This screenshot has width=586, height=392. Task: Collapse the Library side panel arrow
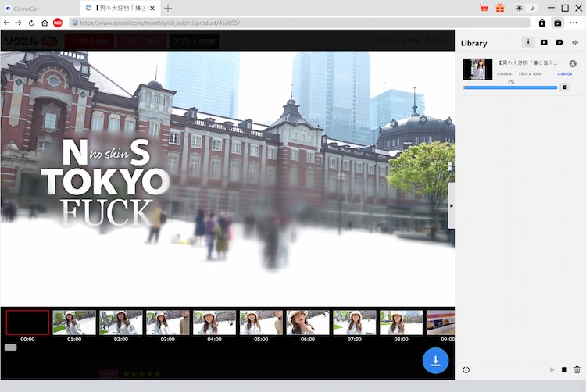tap(451, 205)
